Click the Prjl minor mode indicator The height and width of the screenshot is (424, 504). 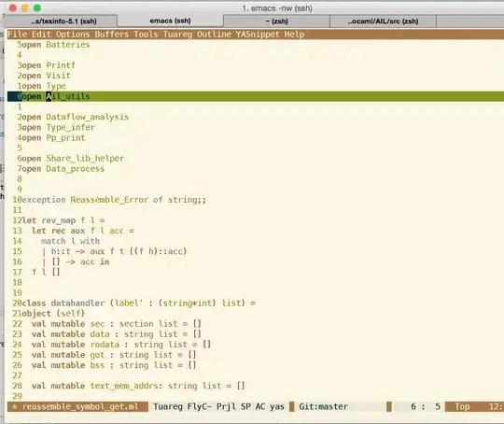tap(226, 406)
